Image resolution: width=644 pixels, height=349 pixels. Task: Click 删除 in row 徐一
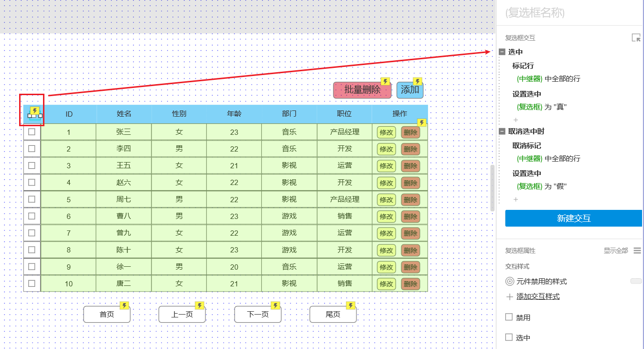(x=410, y=267)
